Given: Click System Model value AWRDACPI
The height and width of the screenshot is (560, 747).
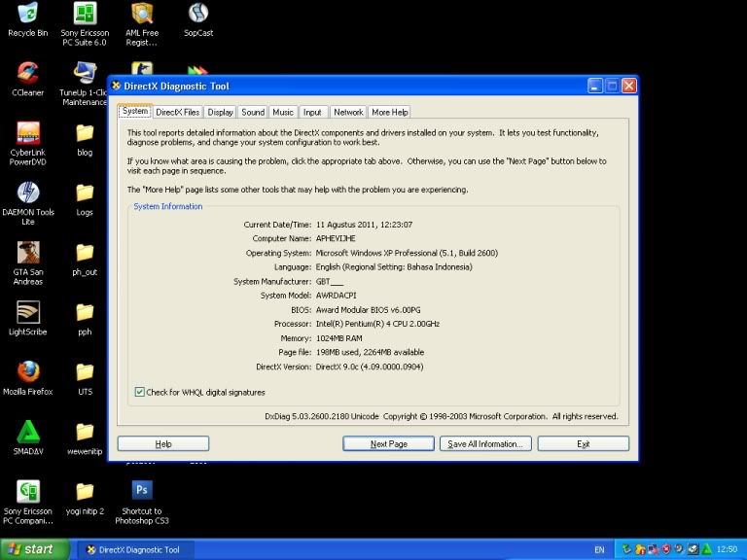Looking at the screenshot, I should click(336, 296).
